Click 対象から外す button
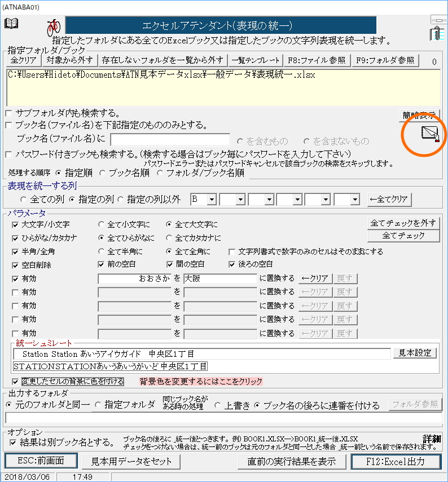 (x=69, y=60)
